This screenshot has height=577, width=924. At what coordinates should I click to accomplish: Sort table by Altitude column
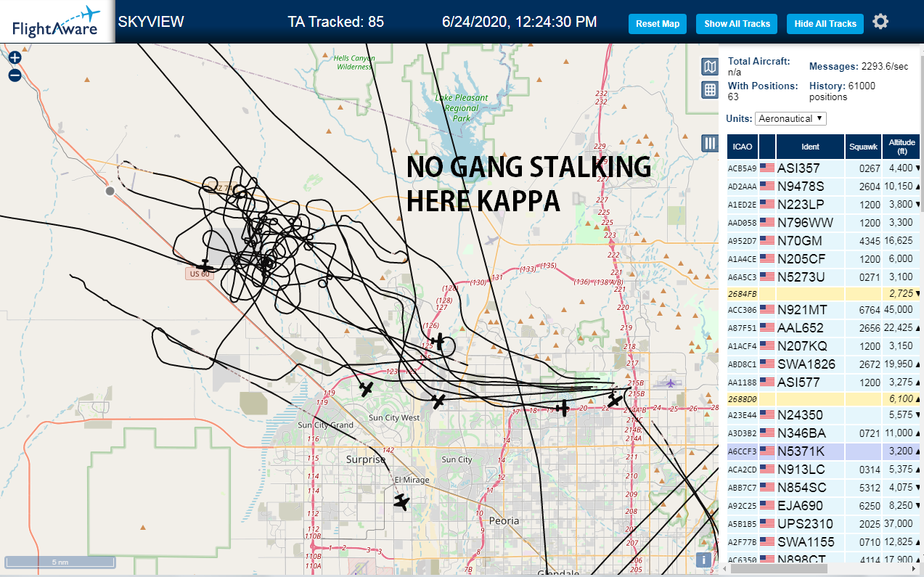901,147
